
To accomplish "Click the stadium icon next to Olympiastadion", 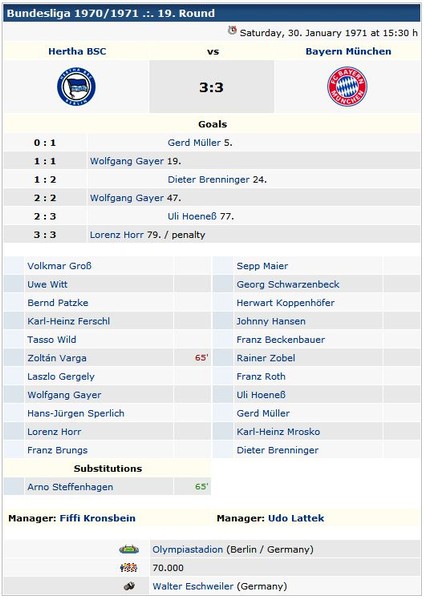I will (129, 549).
